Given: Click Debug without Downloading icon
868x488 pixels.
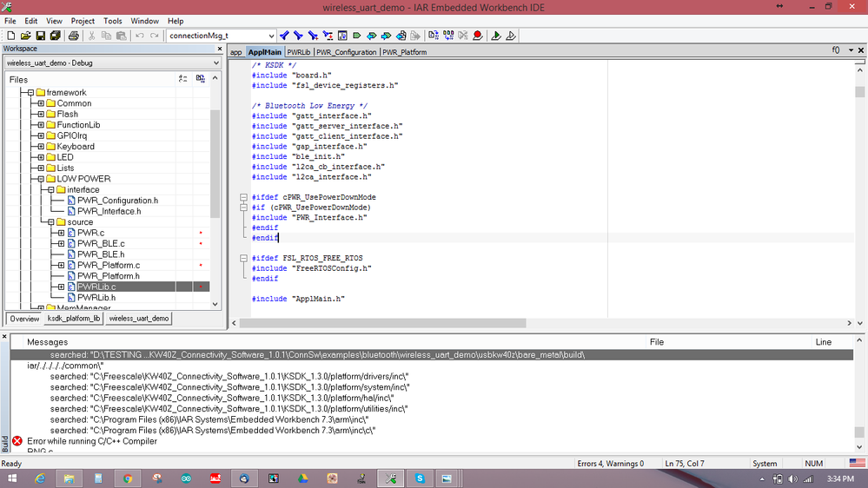Looking at the screenshot, I should click(511, 36).
